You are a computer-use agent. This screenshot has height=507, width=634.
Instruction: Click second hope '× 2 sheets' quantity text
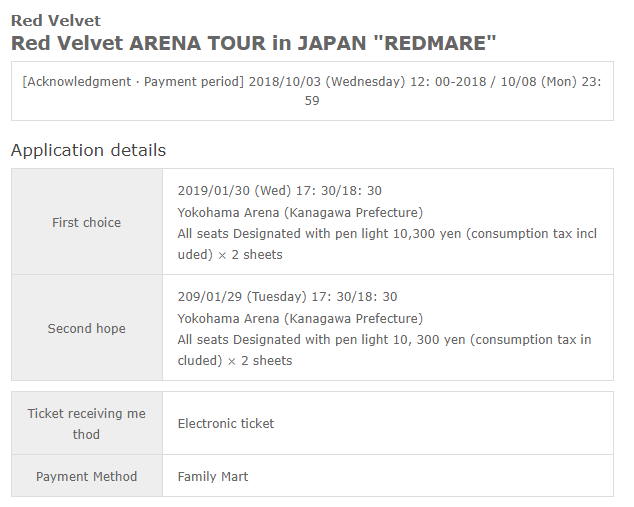260,361
